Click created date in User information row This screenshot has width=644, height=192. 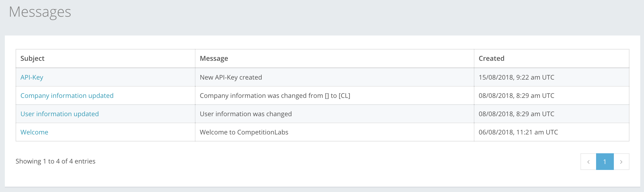pyautogui.click(x=516, y=114)
